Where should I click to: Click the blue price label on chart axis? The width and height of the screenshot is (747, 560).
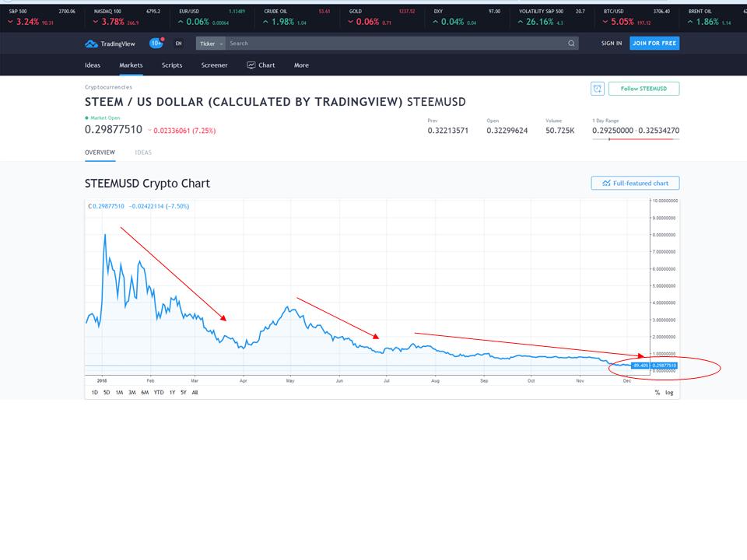point(664,366)
